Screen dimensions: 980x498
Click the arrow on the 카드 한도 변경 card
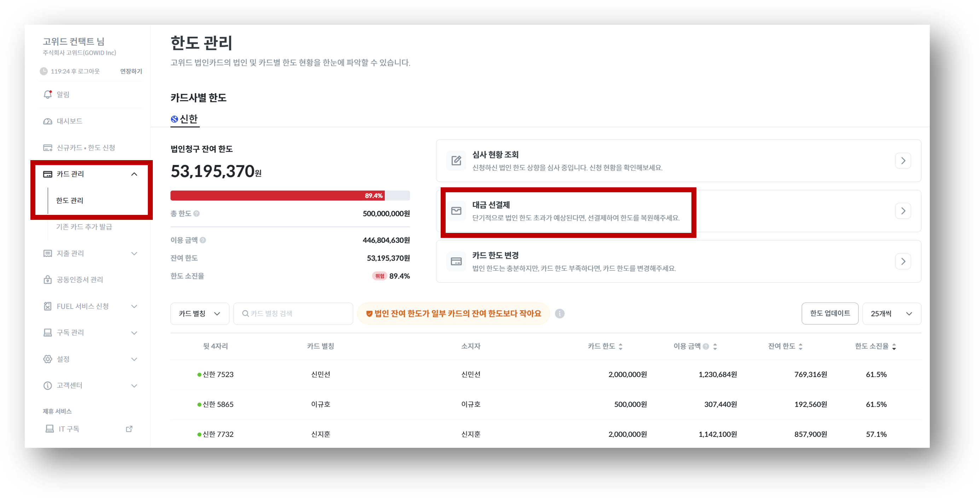click(903, 262)
